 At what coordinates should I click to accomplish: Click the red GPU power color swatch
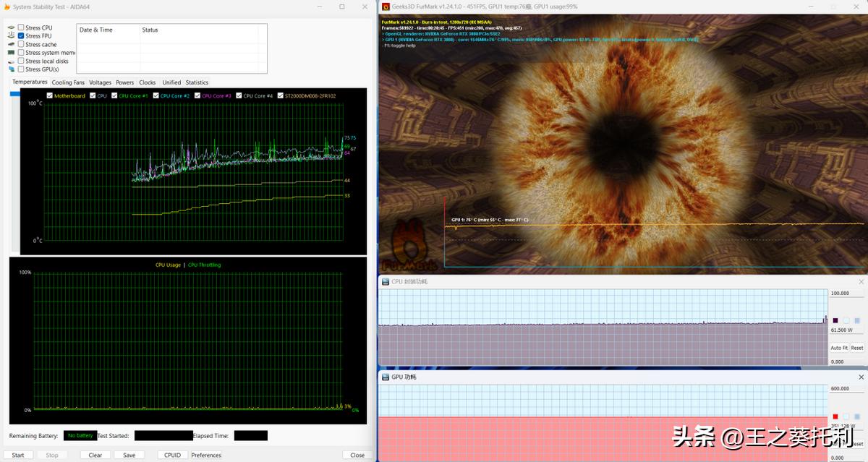836,416
